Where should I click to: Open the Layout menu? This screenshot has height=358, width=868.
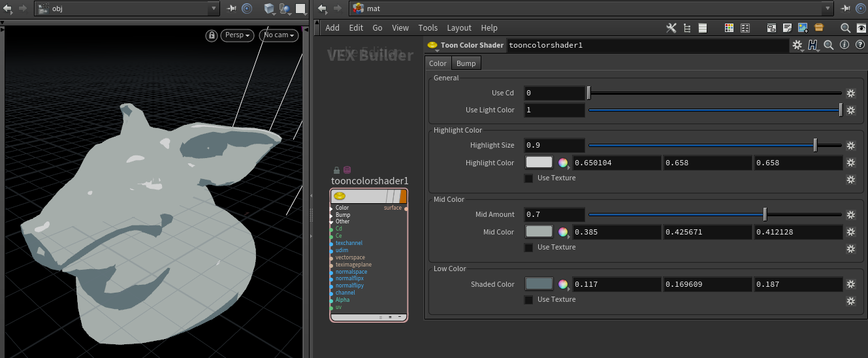click(x=459, y=28)
